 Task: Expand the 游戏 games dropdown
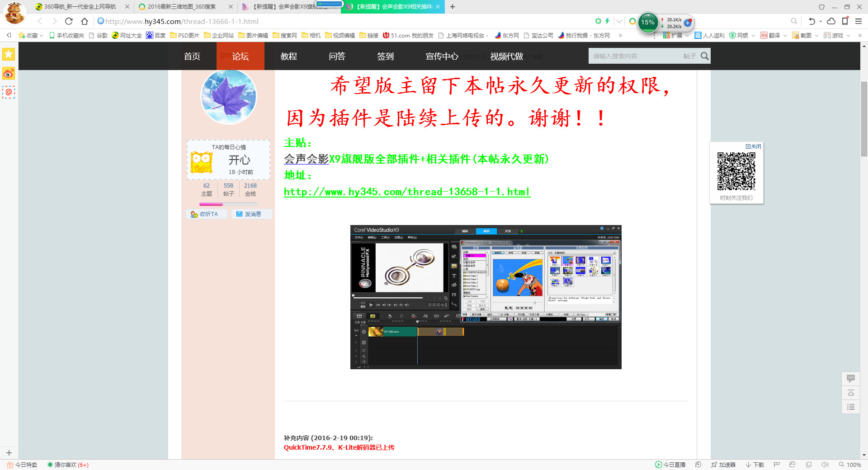848,35
